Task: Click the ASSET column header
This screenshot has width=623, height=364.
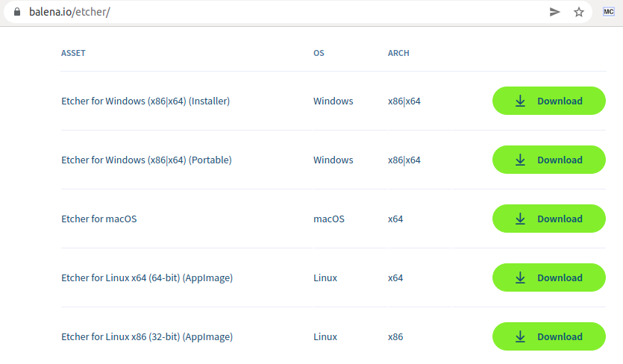Action: [73, 53]
